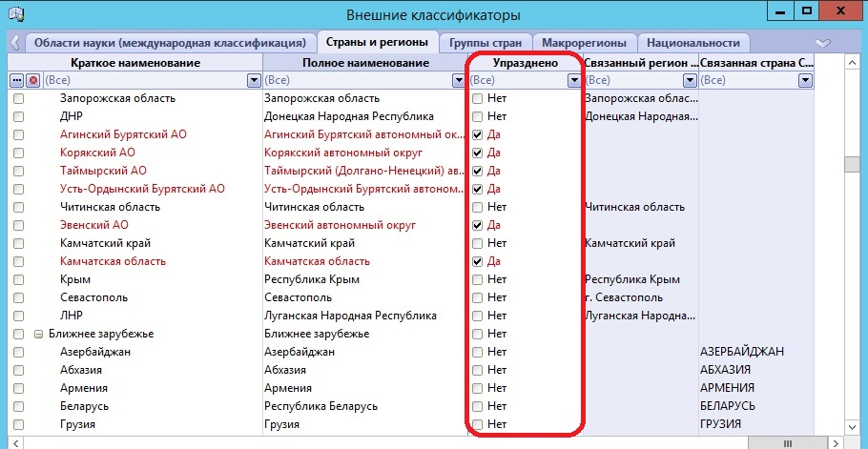Uncheck Упразднено for Корякский АО
Screen dimensions: 868x449
pos(477,153)
